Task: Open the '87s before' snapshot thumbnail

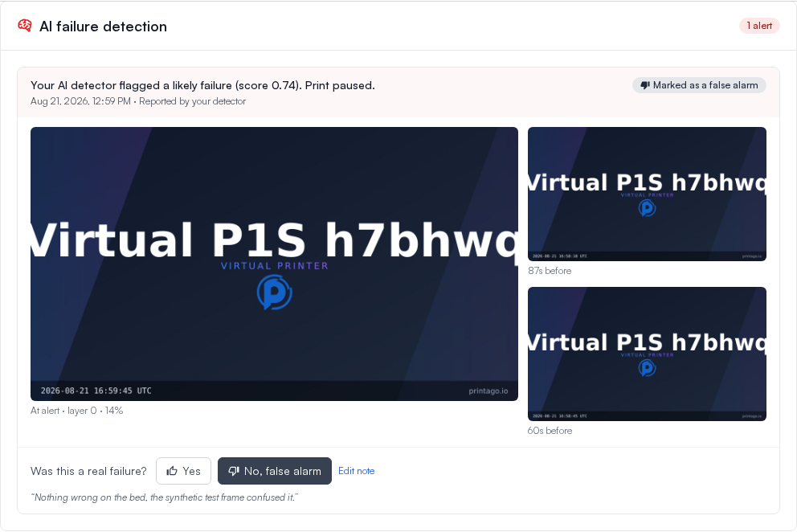Action: tap(647, 194)
